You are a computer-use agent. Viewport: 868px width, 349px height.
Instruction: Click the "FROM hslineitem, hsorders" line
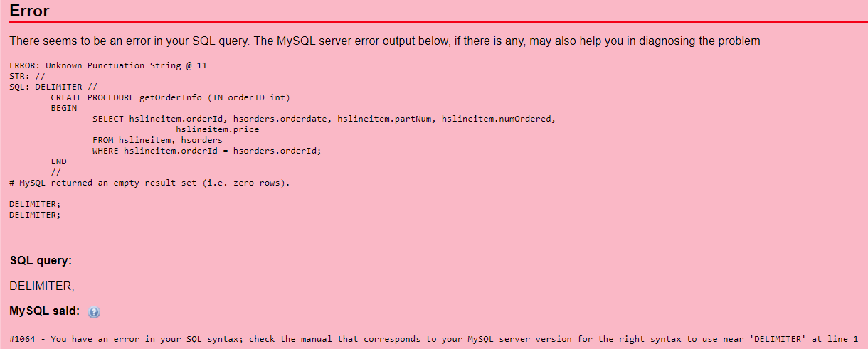(x=157, y=140)
